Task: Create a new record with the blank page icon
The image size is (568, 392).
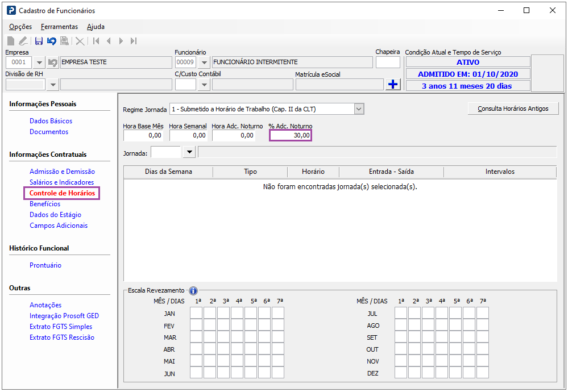Action: [11, 41]
